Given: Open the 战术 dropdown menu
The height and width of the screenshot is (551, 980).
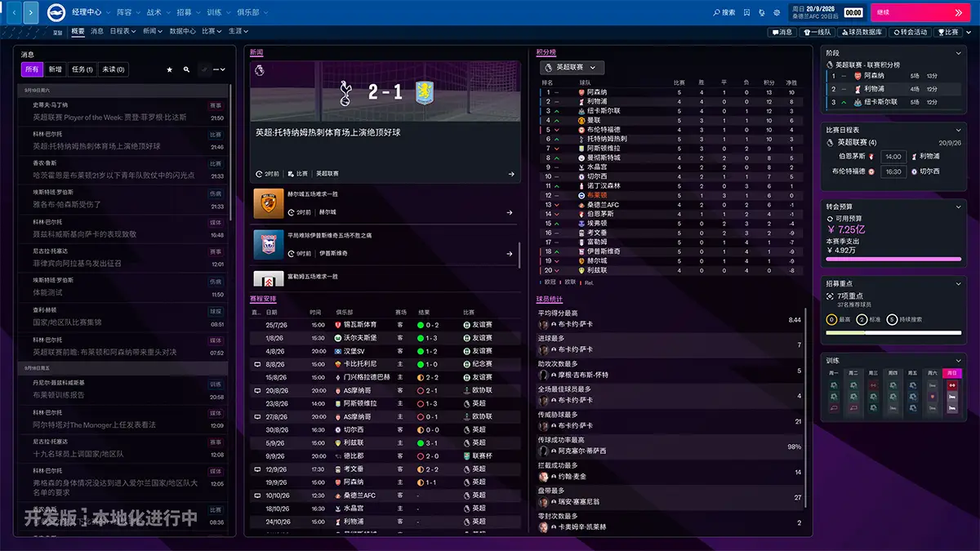Looking at the screenshot, I should [x=157, y=13].
